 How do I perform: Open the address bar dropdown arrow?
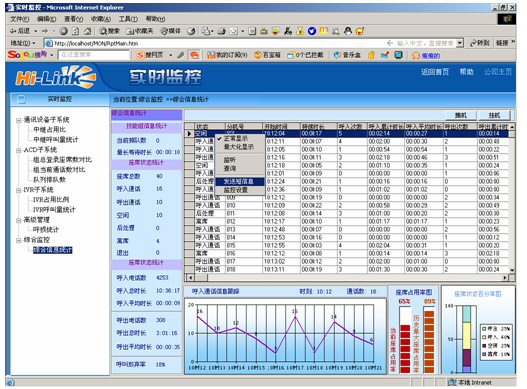pos(460,43)
